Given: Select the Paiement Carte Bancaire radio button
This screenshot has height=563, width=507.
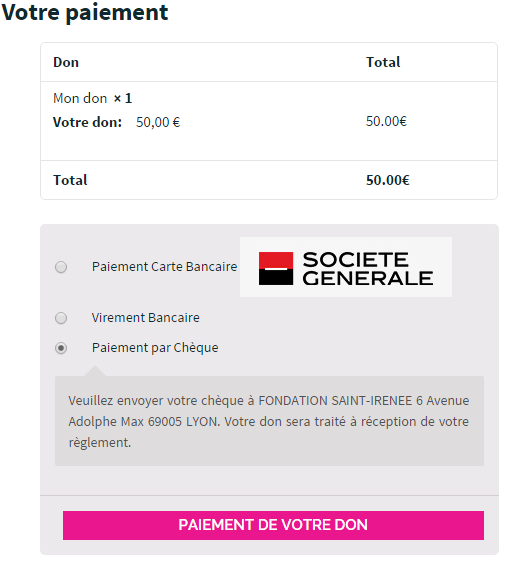Looking at the screenshot, I should (x=61, y=267).
